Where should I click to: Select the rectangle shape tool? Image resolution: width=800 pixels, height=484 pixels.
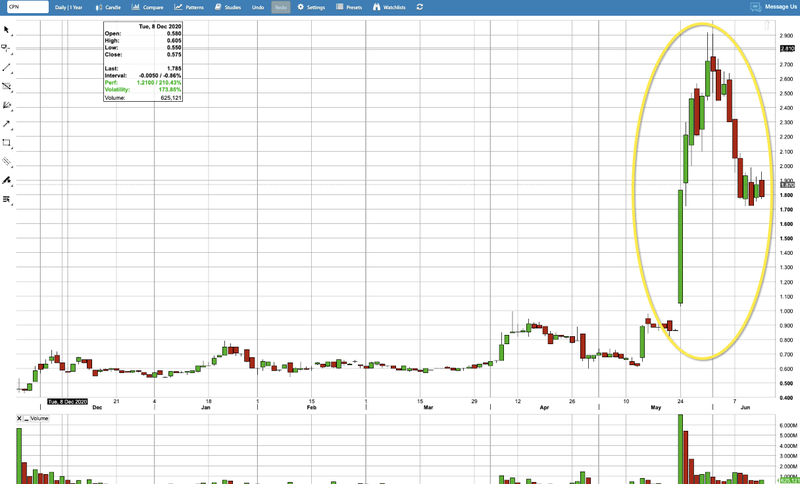(6, 143)
